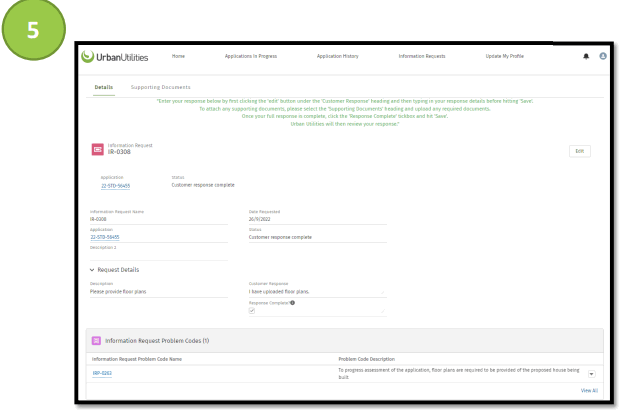Open the user profile avatar menu
625x419 pixels.
click(603, 56)
